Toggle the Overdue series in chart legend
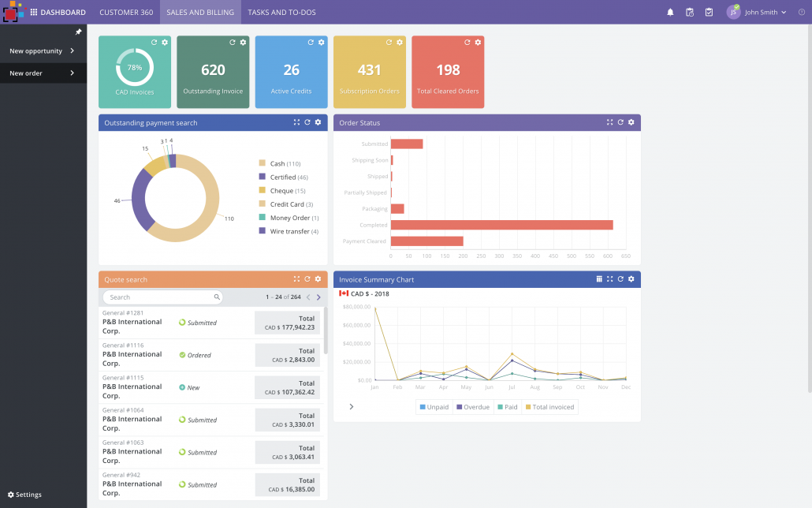This screenshot has width=812, height=508. [x=472, y=407]
